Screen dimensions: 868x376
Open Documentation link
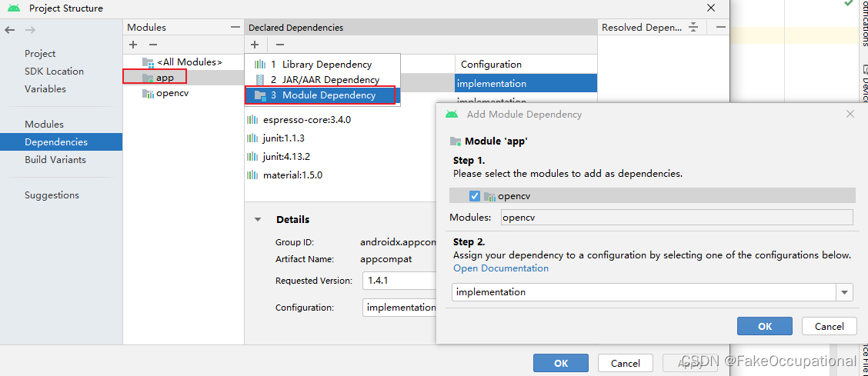(x=501, y=268)
